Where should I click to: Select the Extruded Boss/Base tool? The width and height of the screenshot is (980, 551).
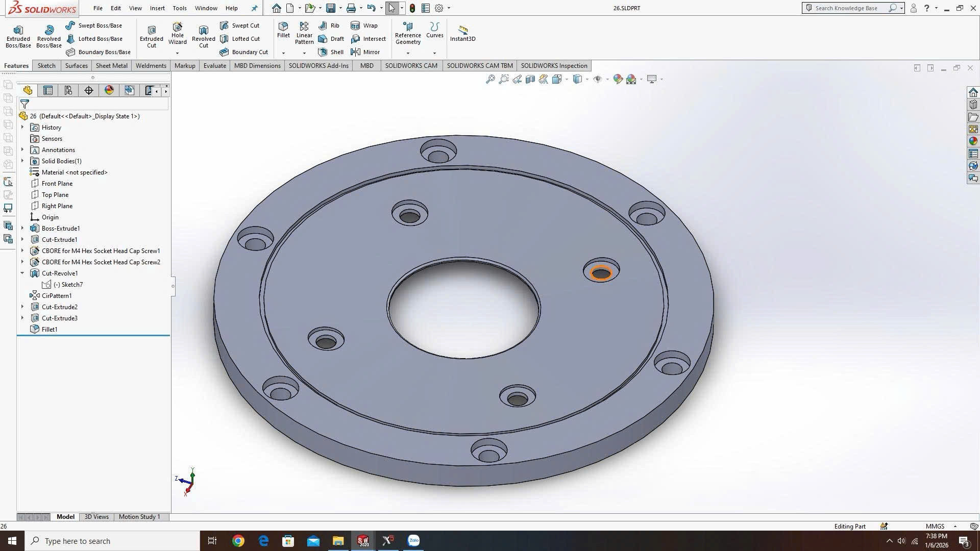point(18,36)
